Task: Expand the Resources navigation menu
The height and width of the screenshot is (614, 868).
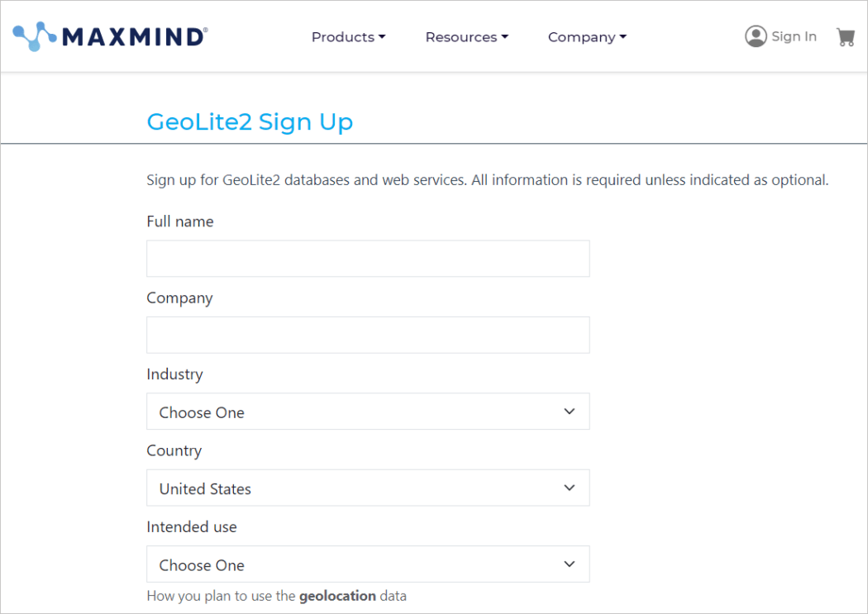Action: [460, 36]
